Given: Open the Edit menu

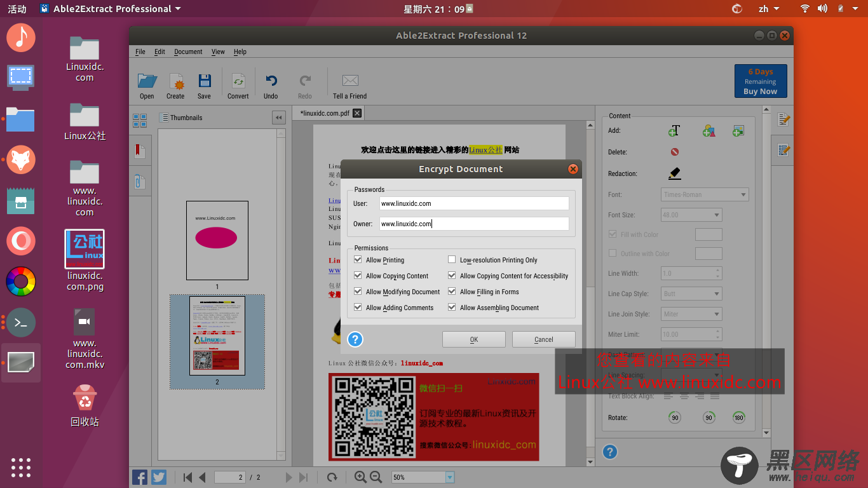Looking at the screenshot, I should point(159,52).
